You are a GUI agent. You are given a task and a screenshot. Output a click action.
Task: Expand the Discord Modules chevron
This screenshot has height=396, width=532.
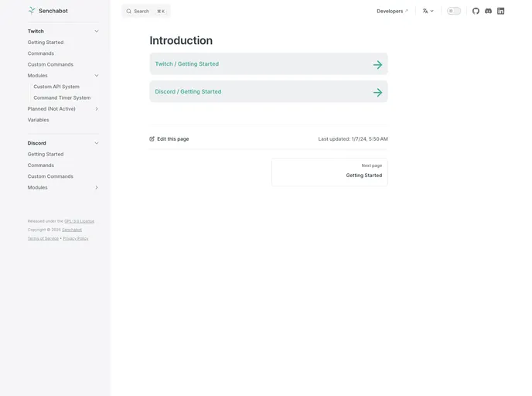(x=97, y=187)
